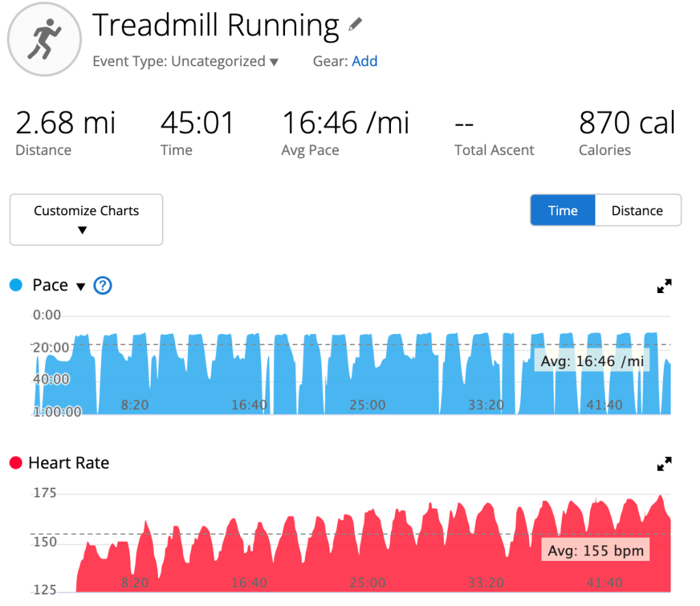Expand the Heart Rate chart to fullscreen
The height and width of the screenshot is (606, 700).
(664, 464)
